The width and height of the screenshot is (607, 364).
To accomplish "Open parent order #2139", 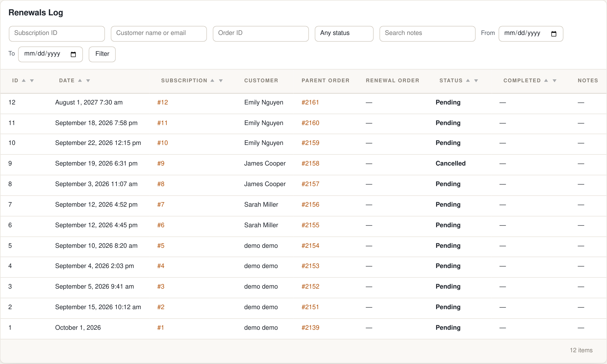I will [x=310, y=328].
